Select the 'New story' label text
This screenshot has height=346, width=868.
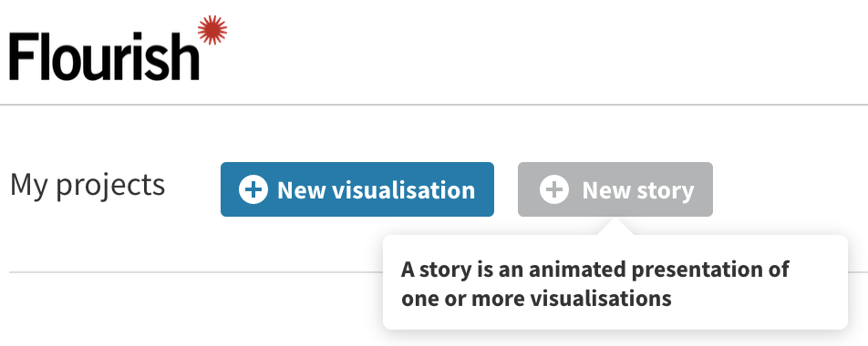click(x=637, y=190)
